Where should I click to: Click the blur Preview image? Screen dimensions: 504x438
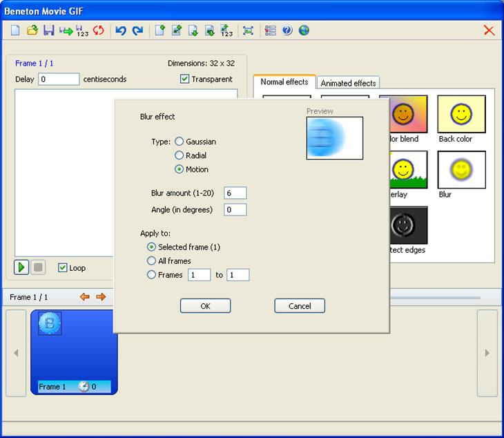pos(335,138)
